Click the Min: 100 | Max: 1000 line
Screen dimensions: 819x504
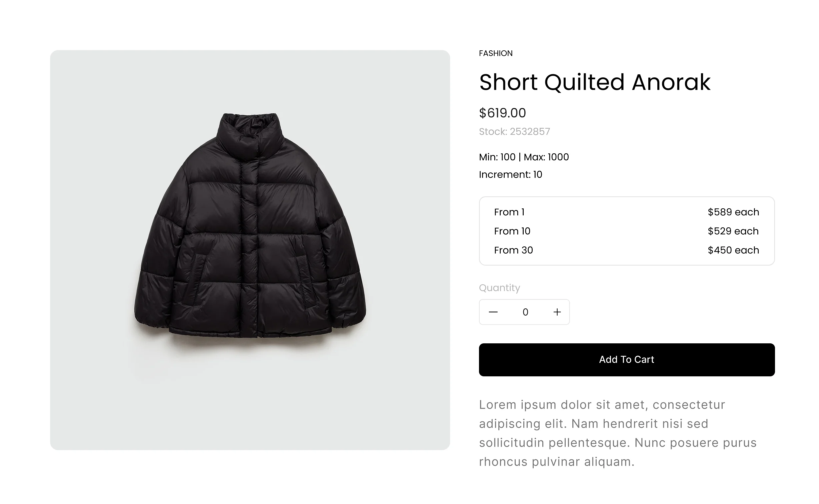coord(524,157)
